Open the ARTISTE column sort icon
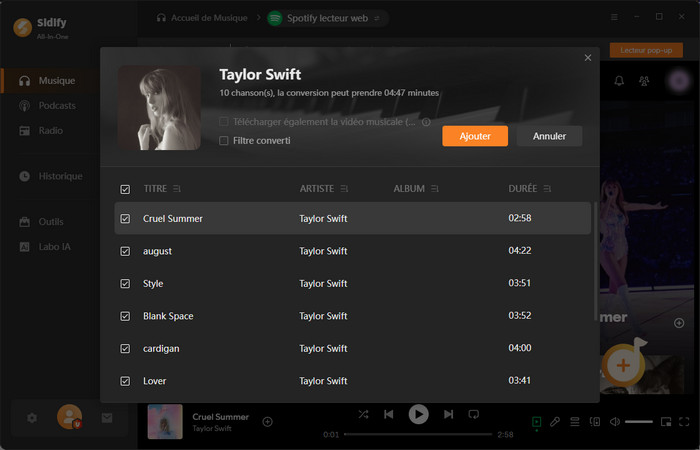 [344, 189]
